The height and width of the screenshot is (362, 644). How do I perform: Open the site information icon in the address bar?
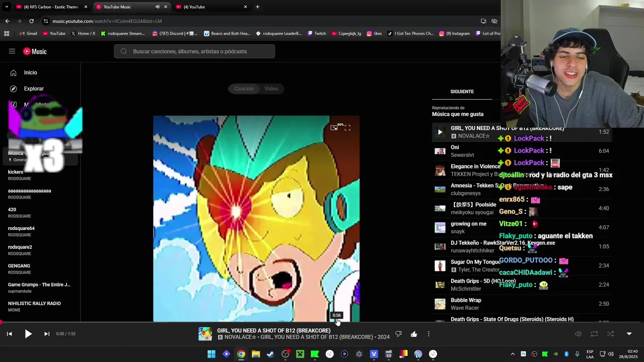(46, 21)
